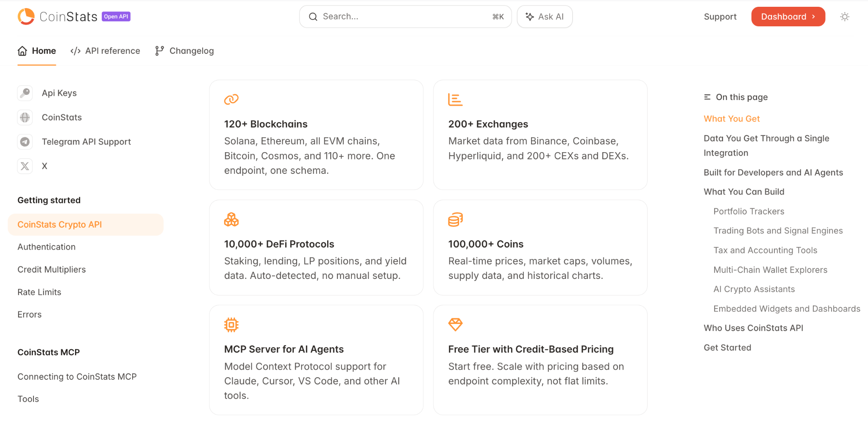Click the 10,000+ DeFi Protocols title

pyautogui.click(x=279, y=244)
